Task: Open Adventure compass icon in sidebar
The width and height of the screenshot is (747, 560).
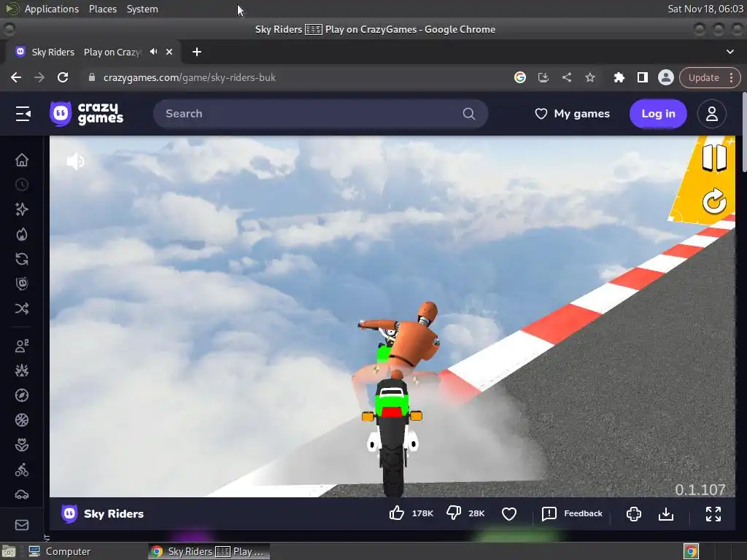Action: (x=22, y=395)
